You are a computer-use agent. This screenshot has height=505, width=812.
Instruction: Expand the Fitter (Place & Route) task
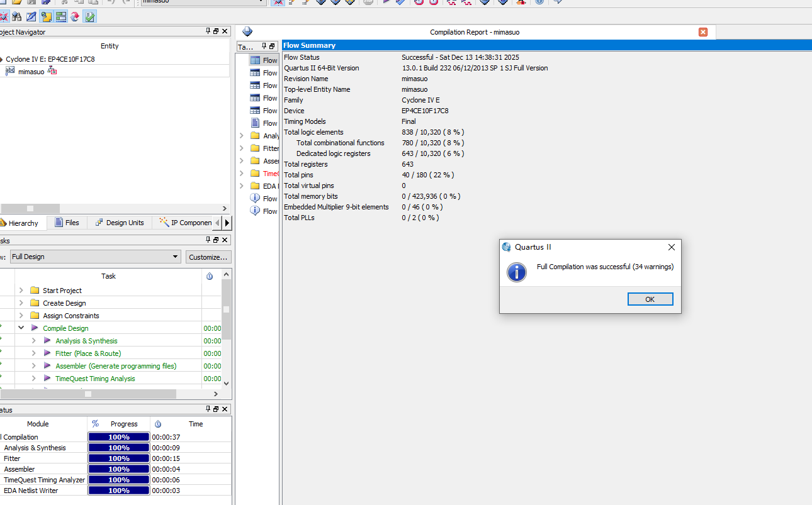33,353
